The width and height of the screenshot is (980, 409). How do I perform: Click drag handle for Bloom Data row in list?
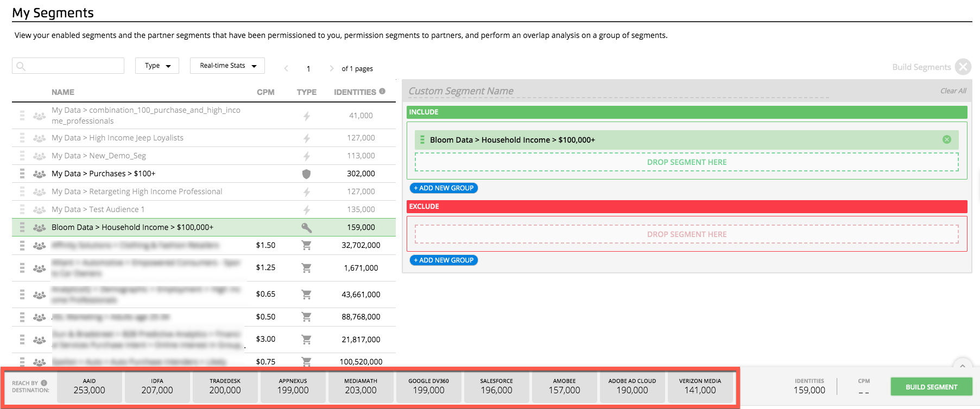coord(22,227)
